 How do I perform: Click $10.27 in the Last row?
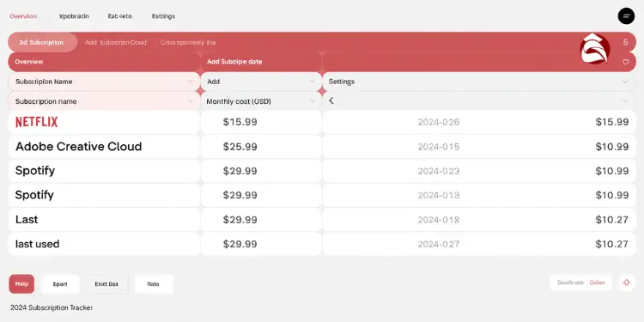coord(612,220)
